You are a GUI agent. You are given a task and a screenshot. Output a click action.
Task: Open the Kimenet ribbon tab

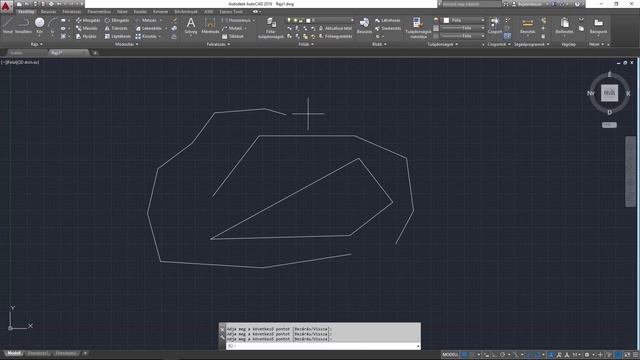pyautogui.click(x=160, y=11)
